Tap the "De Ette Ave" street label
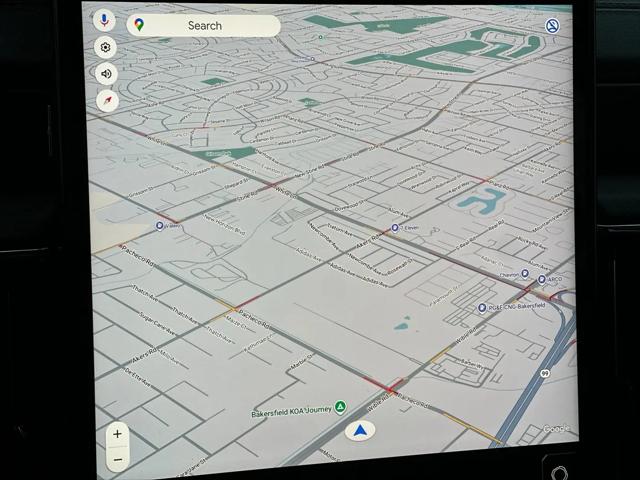The image size is (640, 480). (137, 378)
